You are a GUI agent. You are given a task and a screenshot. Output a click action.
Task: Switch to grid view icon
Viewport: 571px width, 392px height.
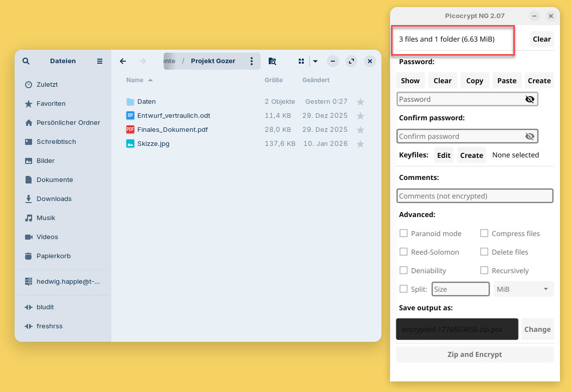[301, 61]
